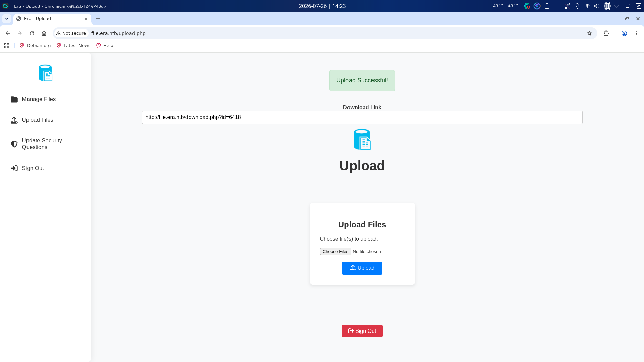Bookmark this page with the star icon

click(589, 33)
